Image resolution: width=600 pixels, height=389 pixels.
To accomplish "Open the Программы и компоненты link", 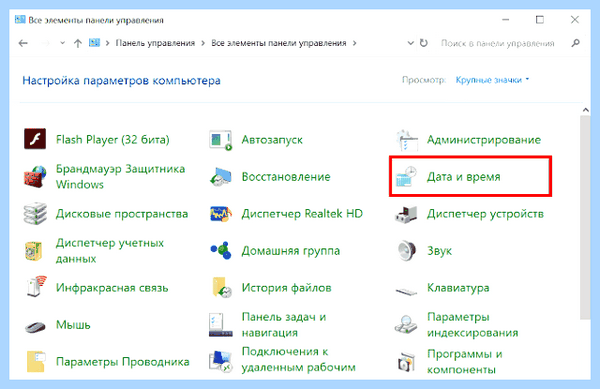I will pyautogui.click(x=465, y=362).
